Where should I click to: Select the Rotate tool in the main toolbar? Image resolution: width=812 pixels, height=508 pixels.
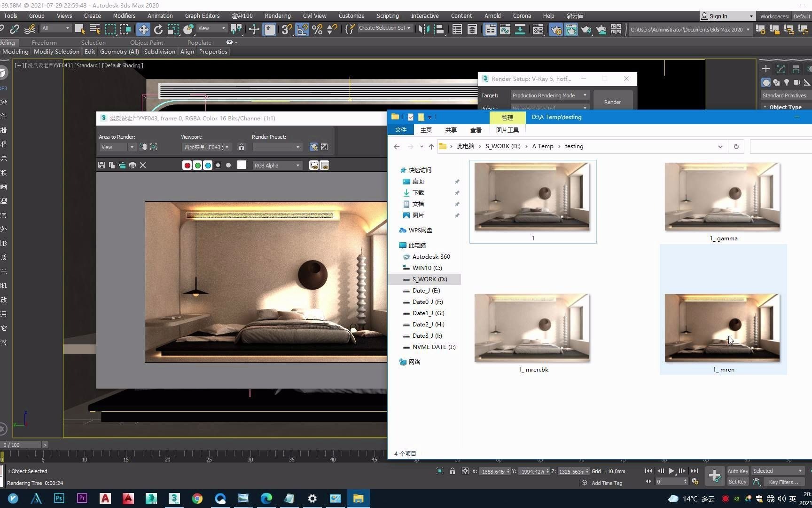[x=158, y=29]
